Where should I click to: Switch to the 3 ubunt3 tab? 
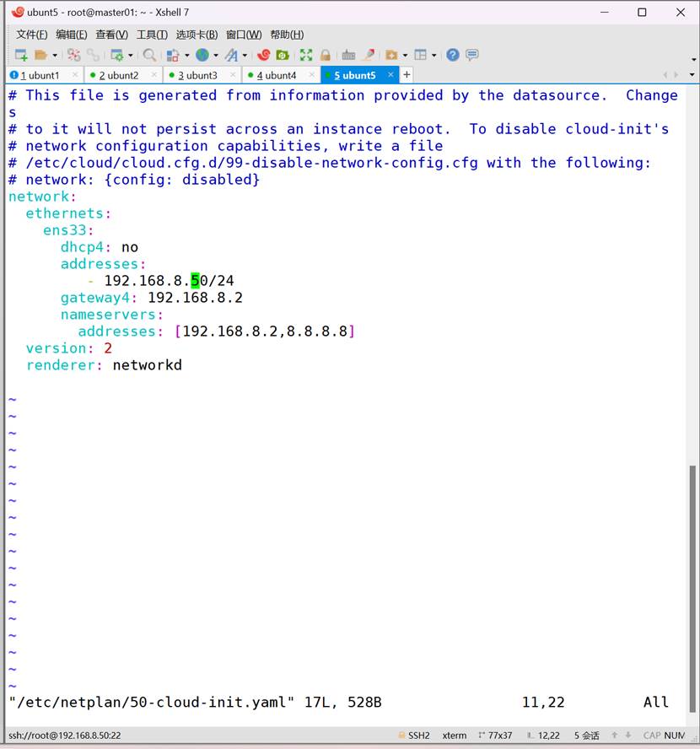(x=202, y=75)
